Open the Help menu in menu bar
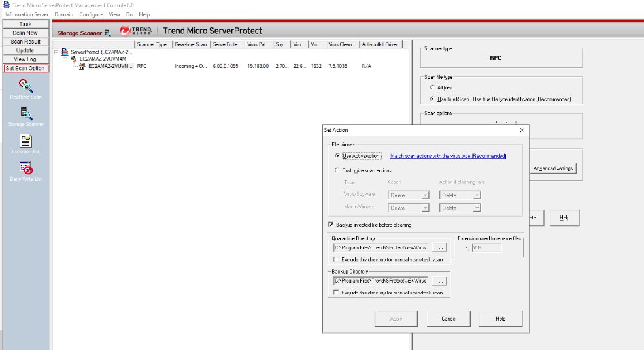 [x=144, y=14]
